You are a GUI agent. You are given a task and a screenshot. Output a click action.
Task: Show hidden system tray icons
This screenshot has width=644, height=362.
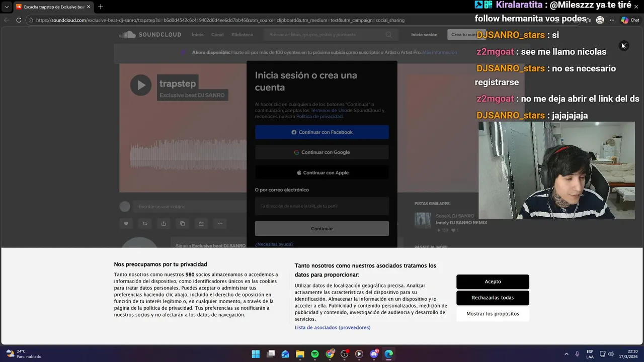(566, 354)
